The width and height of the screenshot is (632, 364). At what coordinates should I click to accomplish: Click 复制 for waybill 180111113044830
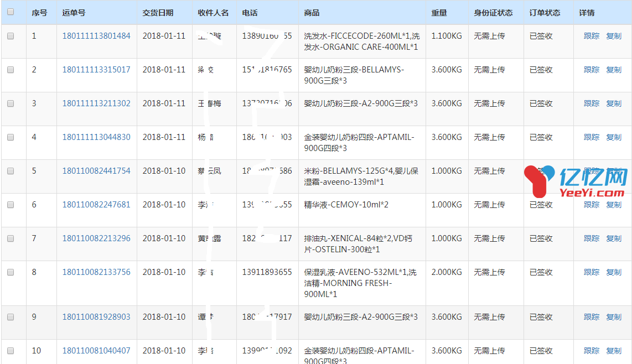(614, 137)
